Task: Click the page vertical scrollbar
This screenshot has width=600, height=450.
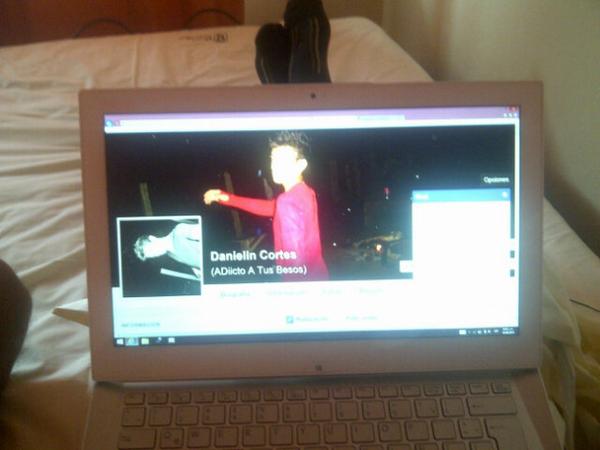Action: (x=517, y=224)
